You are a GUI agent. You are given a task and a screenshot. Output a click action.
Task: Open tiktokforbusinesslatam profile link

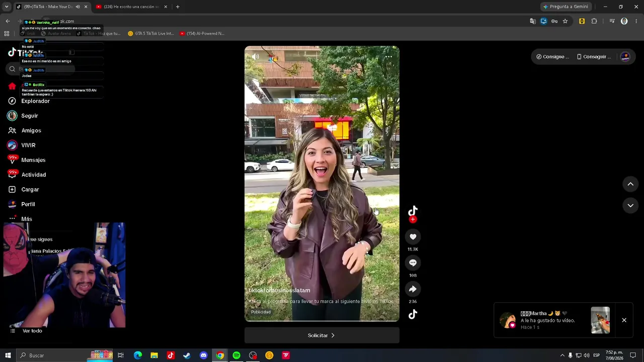[279, 291]
